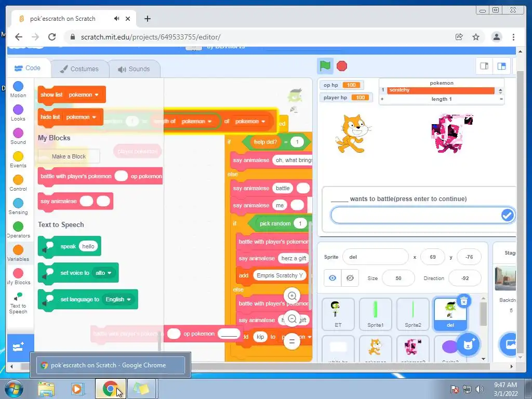The height and width of the screenshot is (399, 532).
Task: Select the Sprite2 thumbnail
Action: (x=413, y=314)
